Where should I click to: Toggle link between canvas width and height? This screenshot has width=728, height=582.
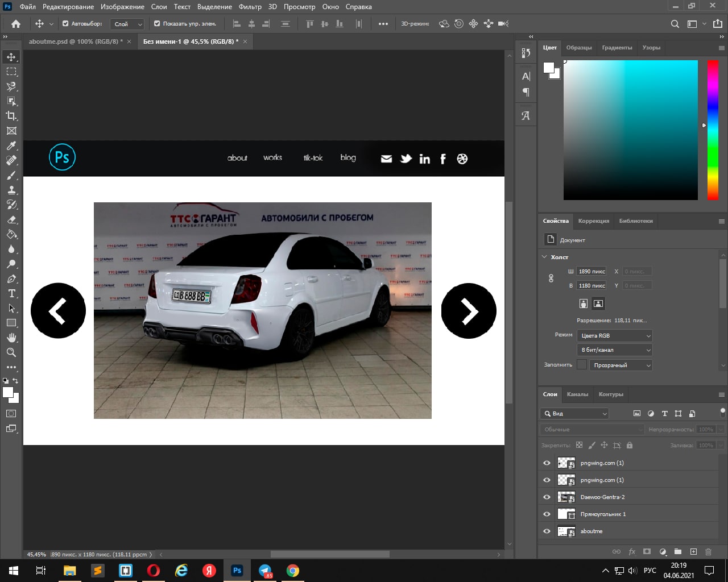click(x=551, y=278)
